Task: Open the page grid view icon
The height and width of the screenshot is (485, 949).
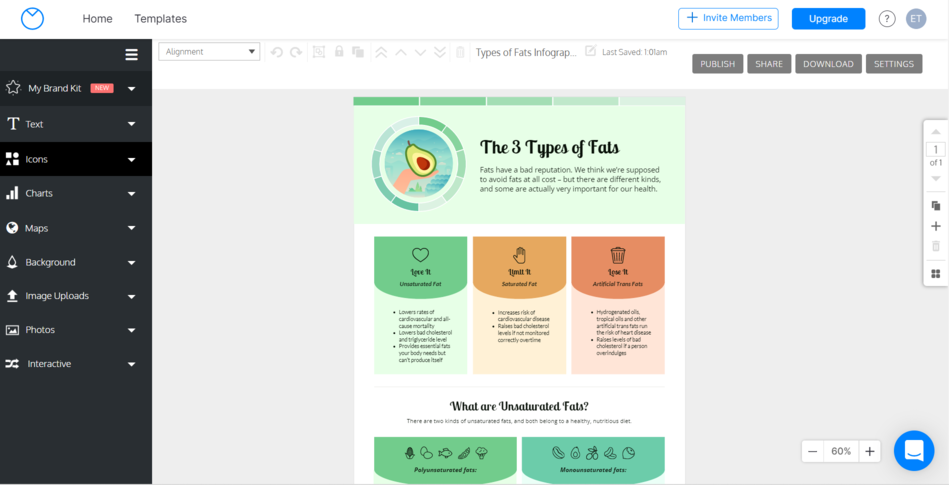Action: point(936,274)
